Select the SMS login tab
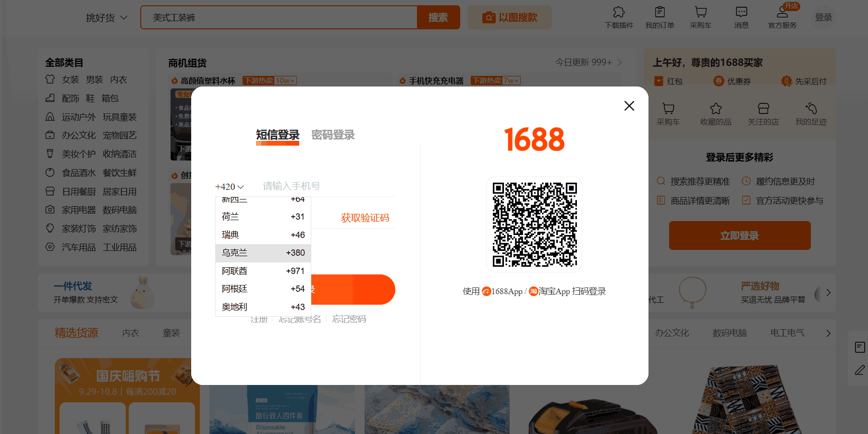Viewport: 868px width, 434px height. point(278,135)
